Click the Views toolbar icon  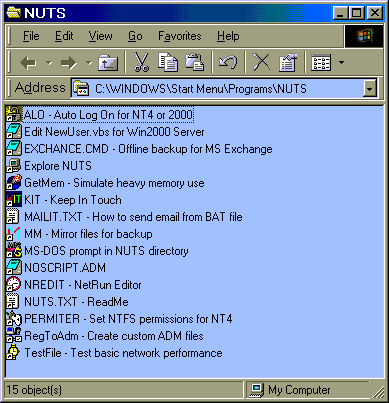click(321, 62)
